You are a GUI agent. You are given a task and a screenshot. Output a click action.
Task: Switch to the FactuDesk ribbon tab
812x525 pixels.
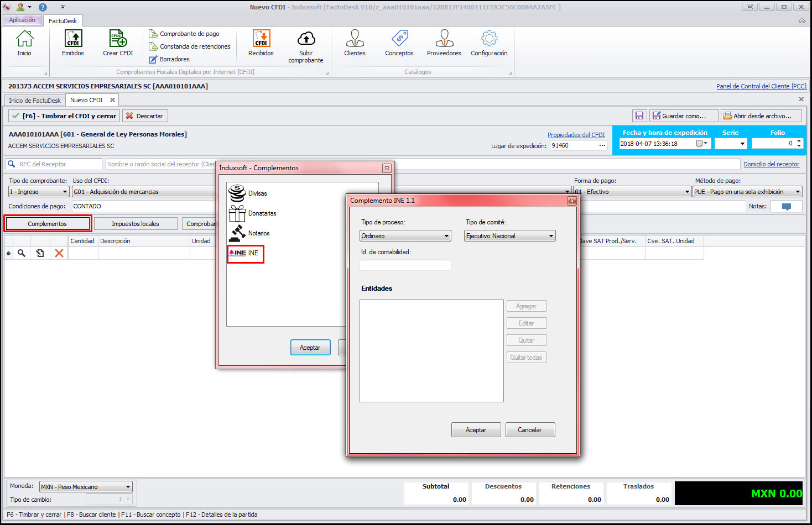point(63,21)
